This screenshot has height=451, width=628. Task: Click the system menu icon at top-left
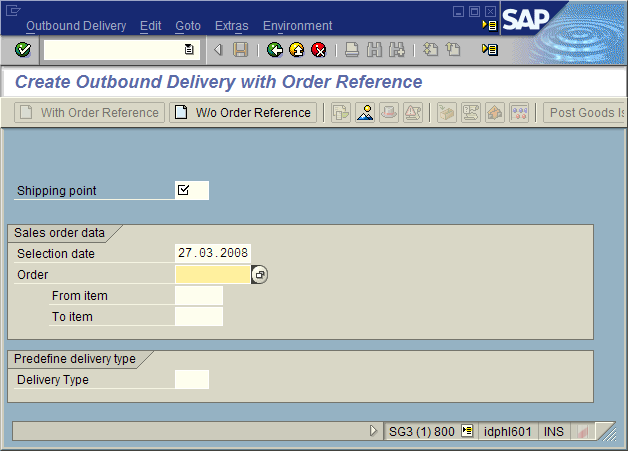click(x=13, y=10)
